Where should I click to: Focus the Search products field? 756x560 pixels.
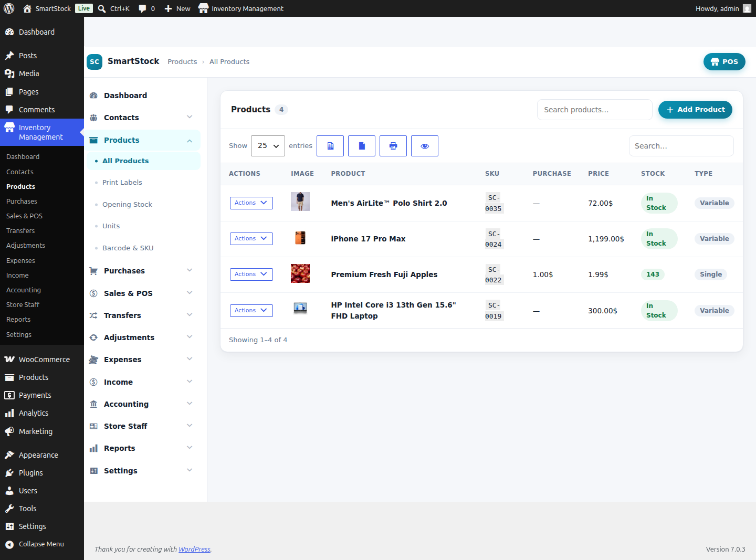click(x=594, y=110)
